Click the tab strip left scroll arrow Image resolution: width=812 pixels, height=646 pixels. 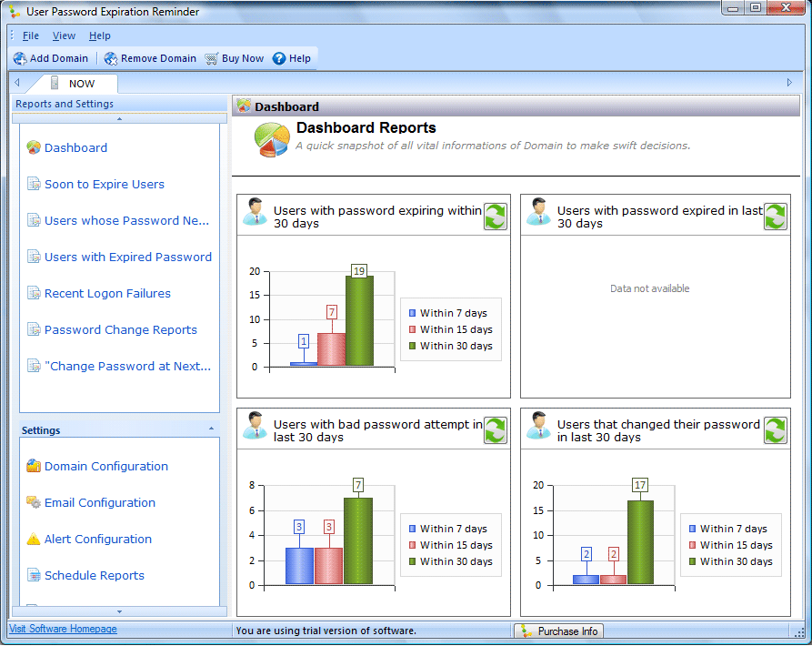pyautogui.click(x=17, y=83)
